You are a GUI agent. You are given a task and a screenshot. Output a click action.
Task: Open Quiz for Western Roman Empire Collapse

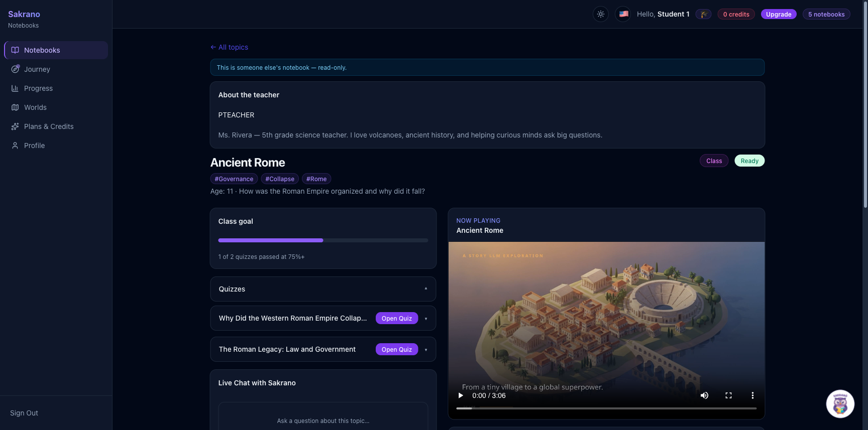(397, 318)
